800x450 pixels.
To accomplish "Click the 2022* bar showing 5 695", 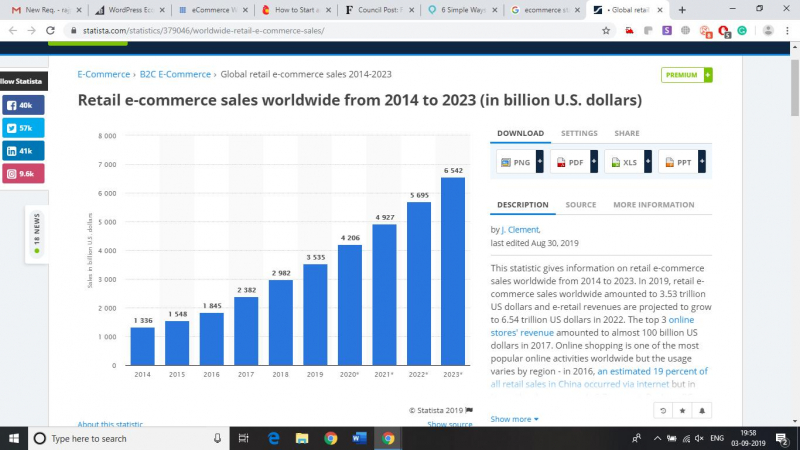I will coord(419,284).
